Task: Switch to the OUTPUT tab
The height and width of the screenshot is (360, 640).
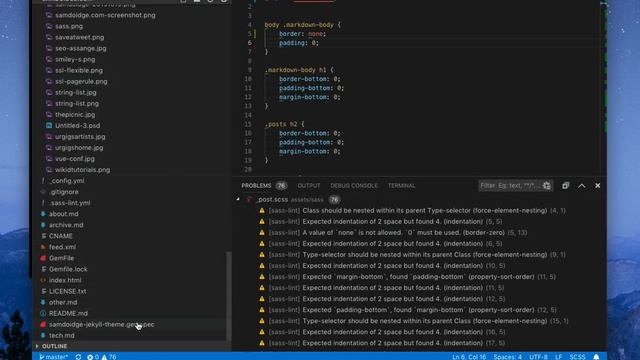Action: pos(309,186)
